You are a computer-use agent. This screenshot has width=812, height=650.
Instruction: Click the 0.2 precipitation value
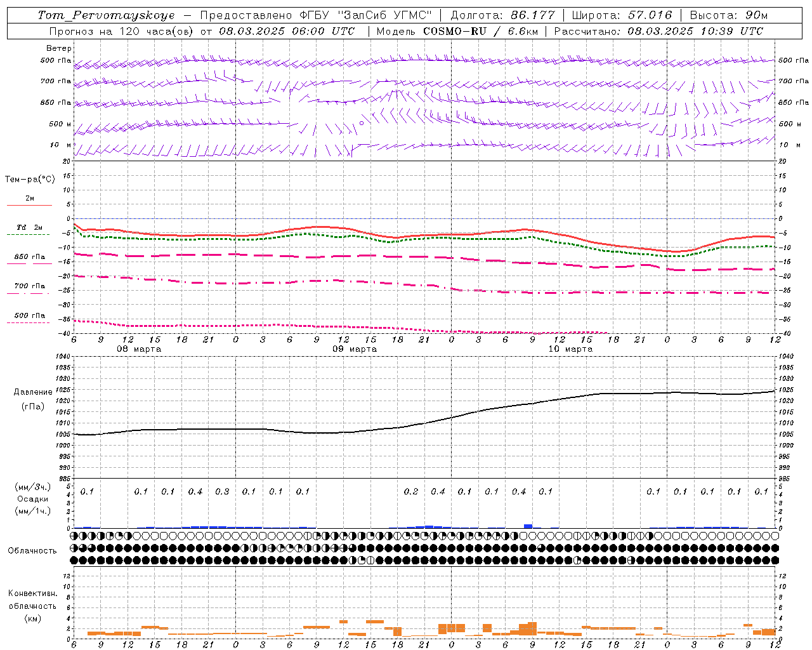(x=411, y=491)
